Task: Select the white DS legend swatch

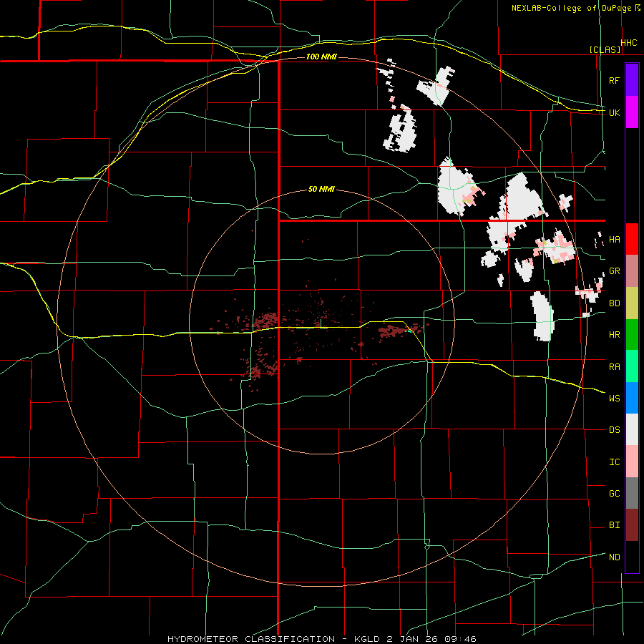Action: tap(632, 429)
